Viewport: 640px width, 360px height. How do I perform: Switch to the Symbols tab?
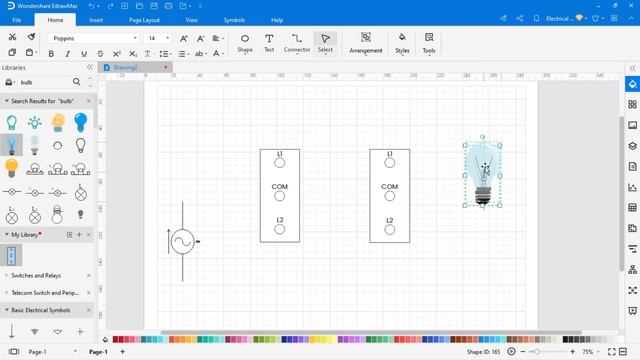tap(234, 20)
